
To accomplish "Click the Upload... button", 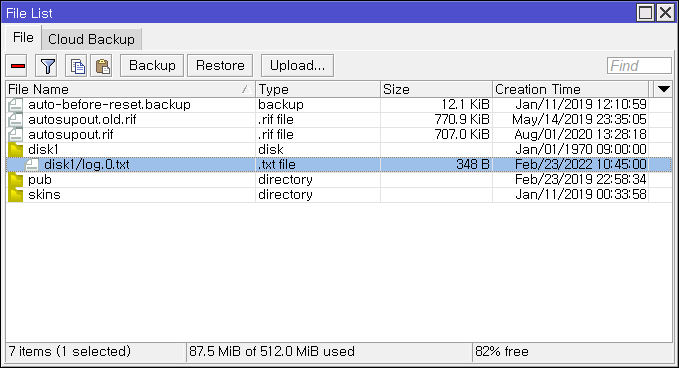I will tap(297, 66).
